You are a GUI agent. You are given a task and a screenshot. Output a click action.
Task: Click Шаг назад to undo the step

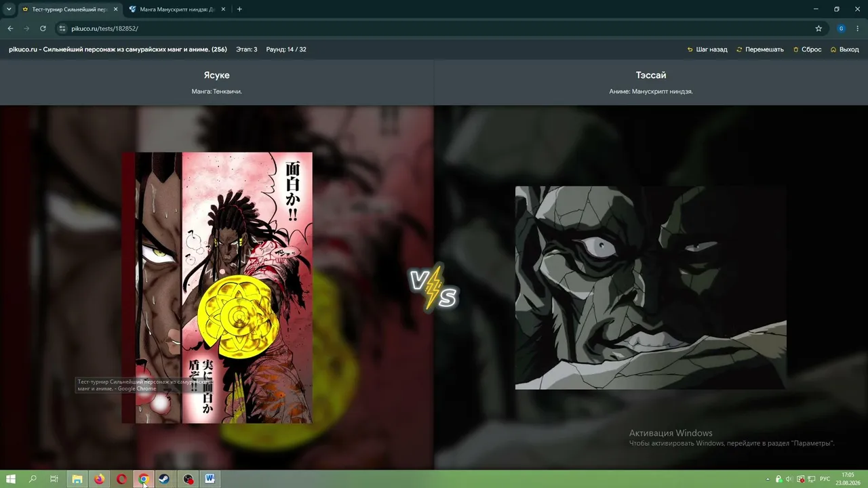tap(707, 49)
